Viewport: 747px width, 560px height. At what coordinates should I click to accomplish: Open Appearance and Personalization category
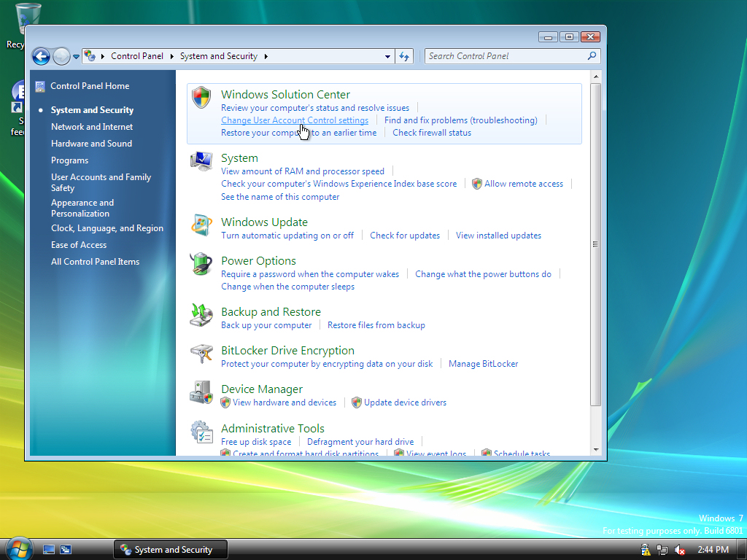(82, 208)
